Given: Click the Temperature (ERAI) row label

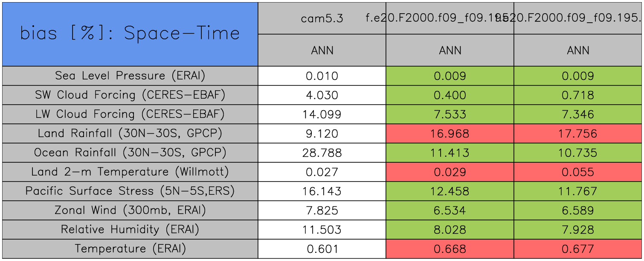Looking at the screenshot, I should pos(130,249).
